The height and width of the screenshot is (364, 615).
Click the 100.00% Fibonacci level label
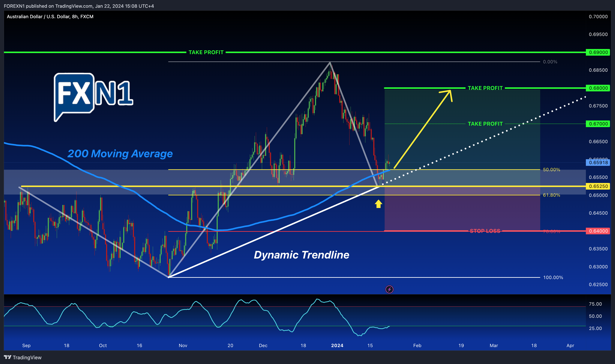tap(553, 278)
